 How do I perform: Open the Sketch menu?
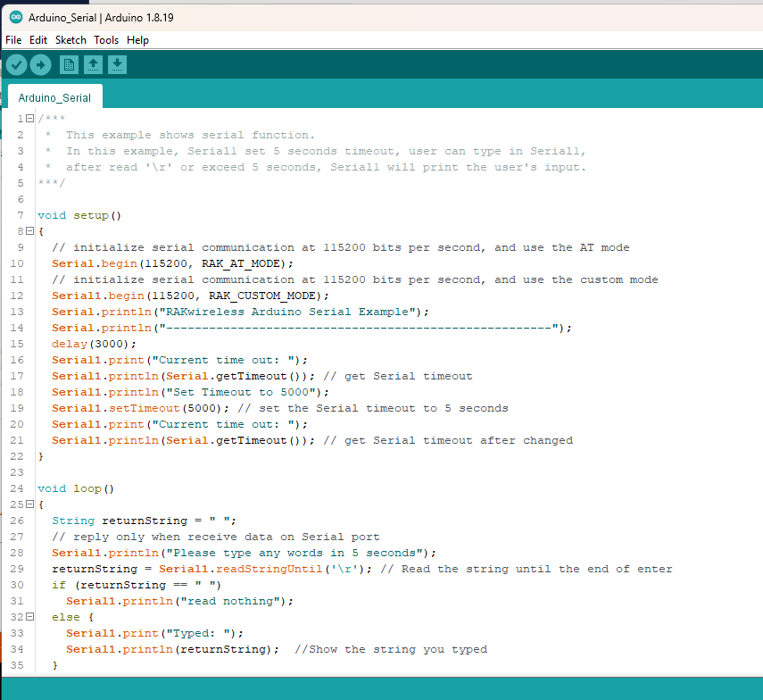pos(70,40)
